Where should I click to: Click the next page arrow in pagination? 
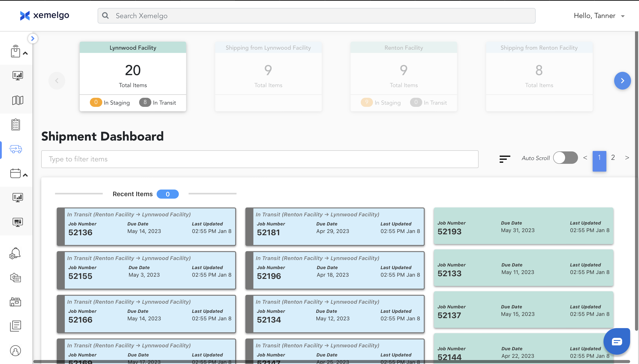[627, 157]
